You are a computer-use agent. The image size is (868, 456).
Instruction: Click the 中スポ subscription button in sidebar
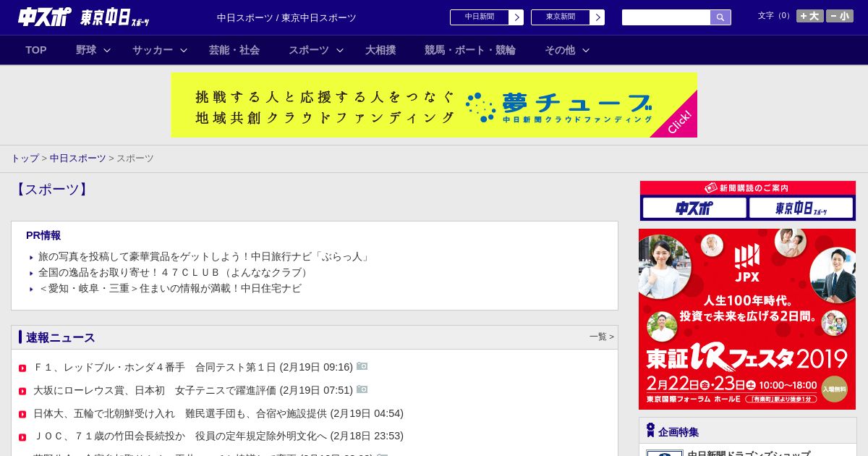(x=694, y=208)
